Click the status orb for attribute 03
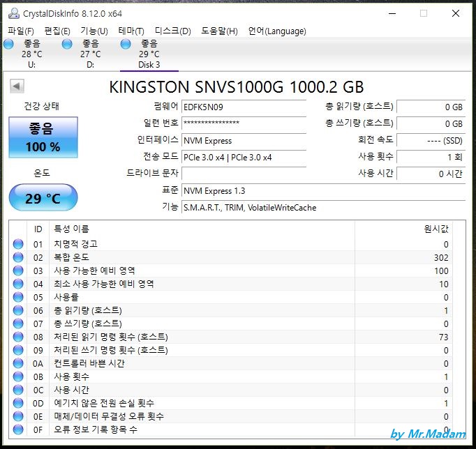The width and height of the screenshot is (476, 449). click(x=18, y=271)
